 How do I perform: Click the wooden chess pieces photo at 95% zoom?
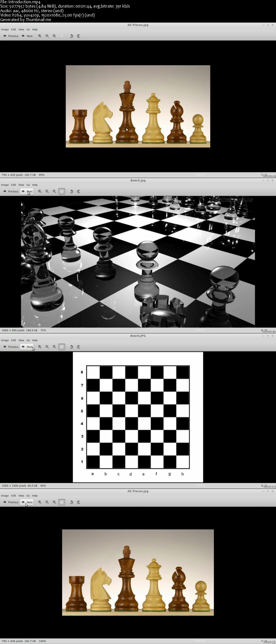[138, 106]
